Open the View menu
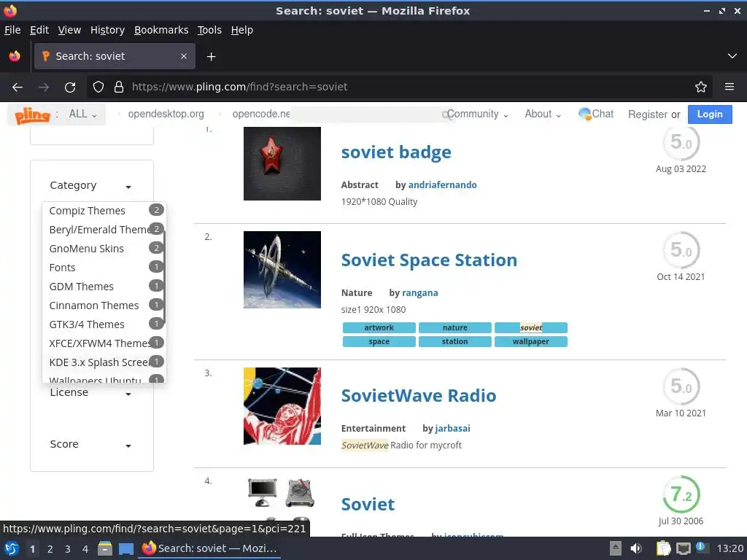 69,30
